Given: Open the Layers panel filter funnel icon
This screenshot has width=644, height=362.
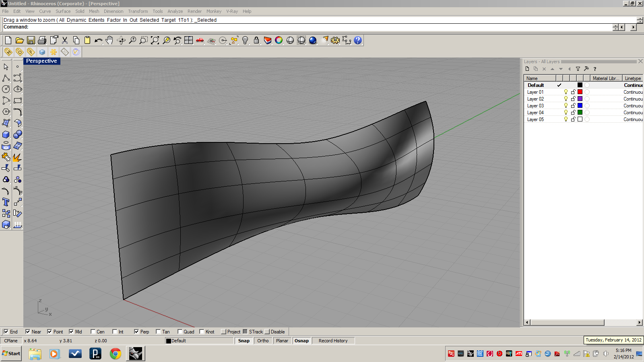Looking at the screenshot, I should 578,69.
